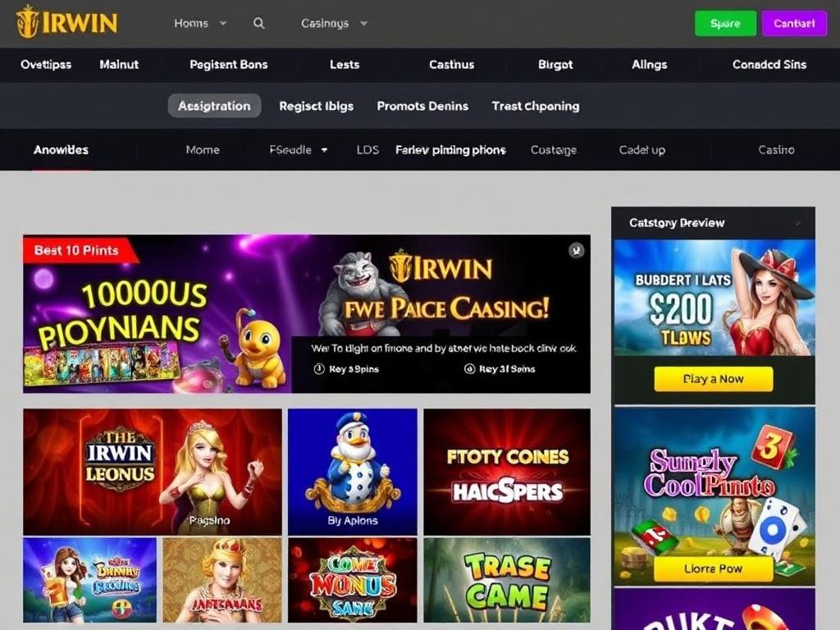840x630 pixels.
Task: Switch to the Anowitles tab
Action: (x=61, y=150)
